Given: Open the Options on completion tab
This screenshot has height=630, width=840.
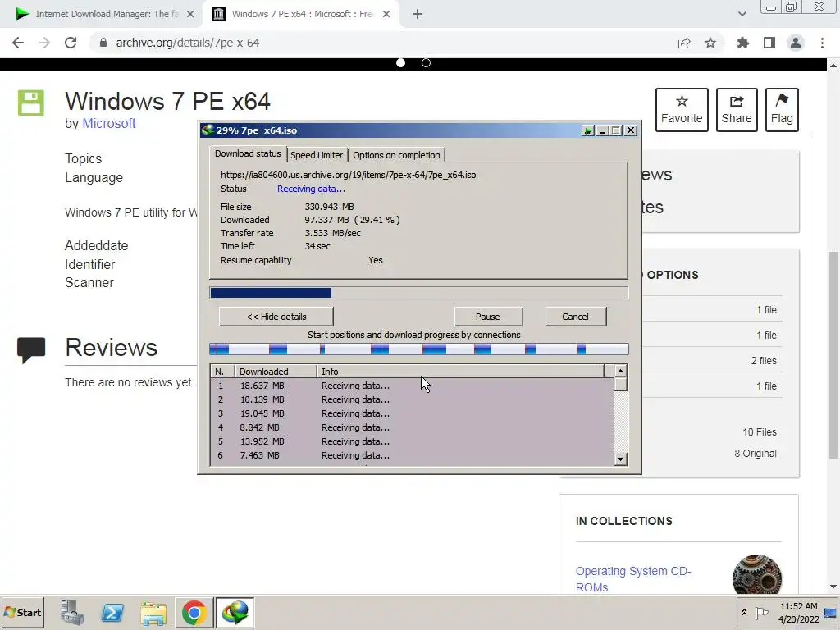Looking at the screenshot, I should pyautogui.click(x=396, y=155).
